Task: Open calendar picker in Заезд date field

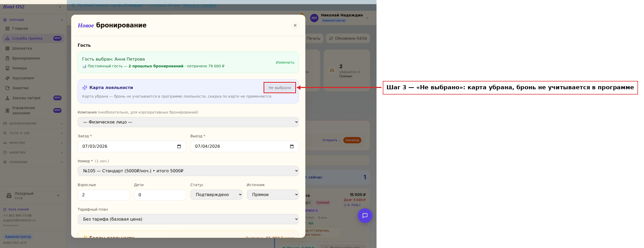Action: pos(179,146)
